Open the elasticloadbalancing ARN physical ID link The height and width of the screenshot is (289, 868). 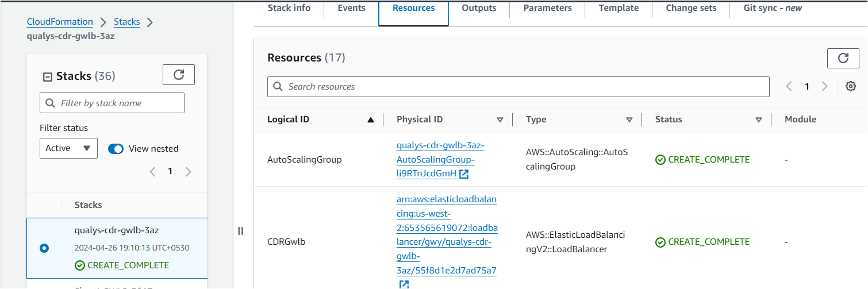coord(447,234)
